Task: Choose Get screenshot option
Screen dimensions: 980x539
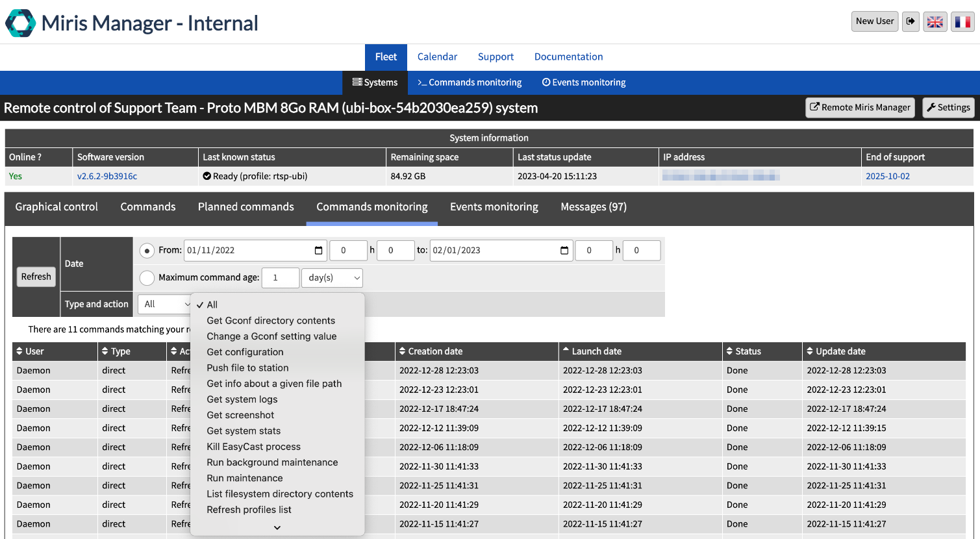Action: coord(278,415)
